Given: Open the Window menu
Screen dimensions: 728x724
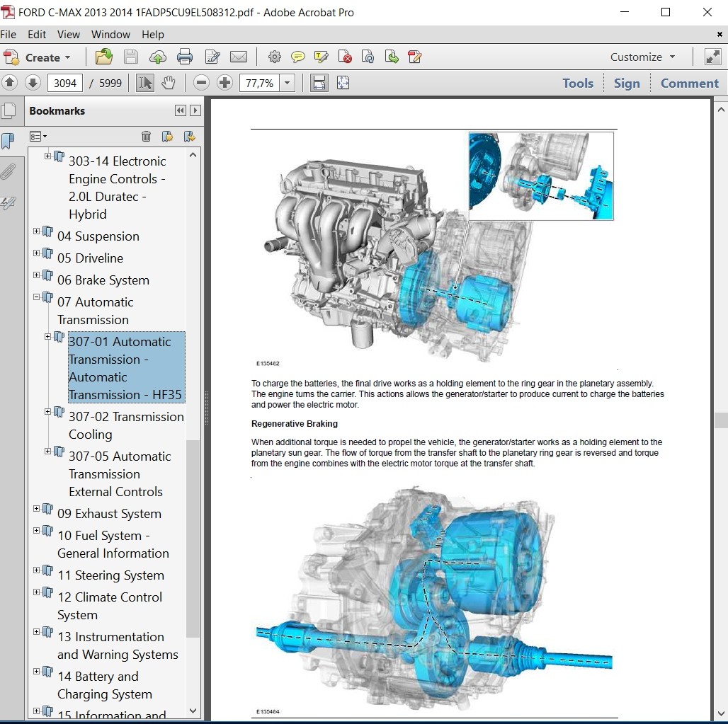Looking at the screenshot, I should pyautogui.click(x=110, y=35).
